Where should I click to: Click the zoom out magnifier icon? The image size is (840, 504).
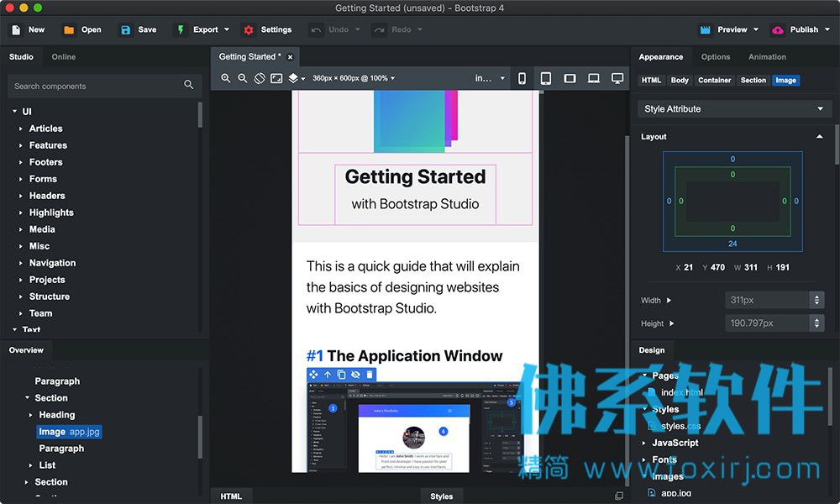[x=243, y=78]
